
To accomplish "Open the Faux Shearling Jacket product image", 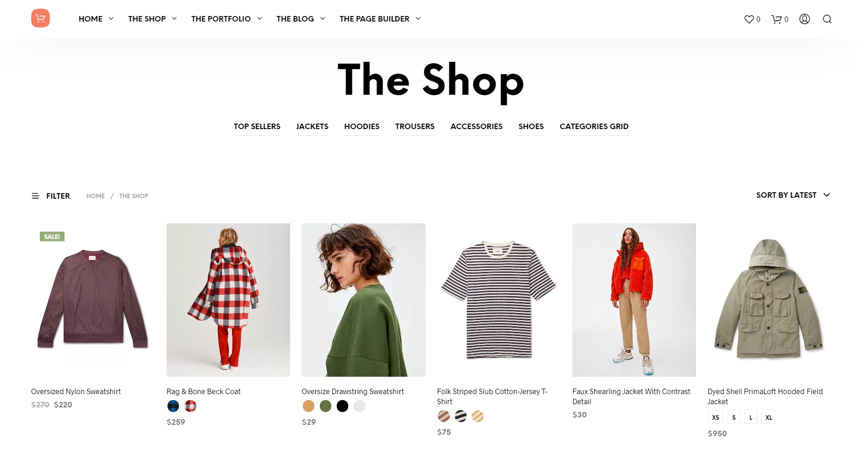I will click(x=634, y=300).
